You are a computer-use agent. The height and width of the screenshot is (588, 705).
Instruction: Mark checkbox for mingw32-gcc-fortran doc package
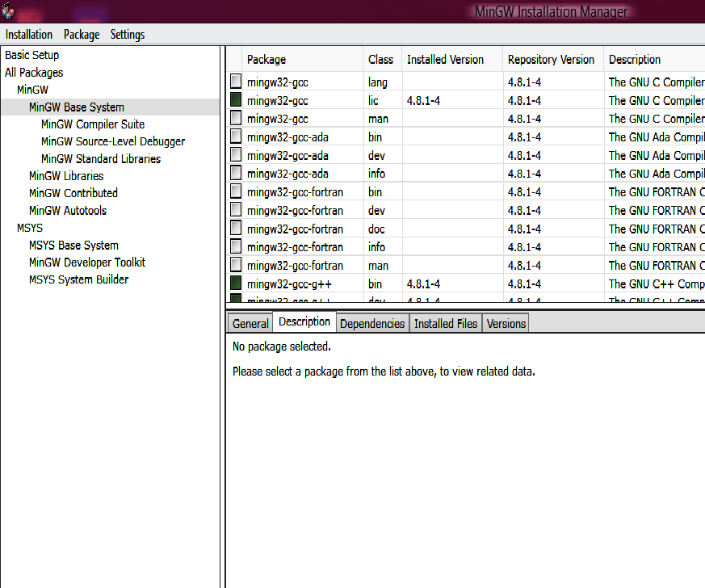[x=236, y=229]
